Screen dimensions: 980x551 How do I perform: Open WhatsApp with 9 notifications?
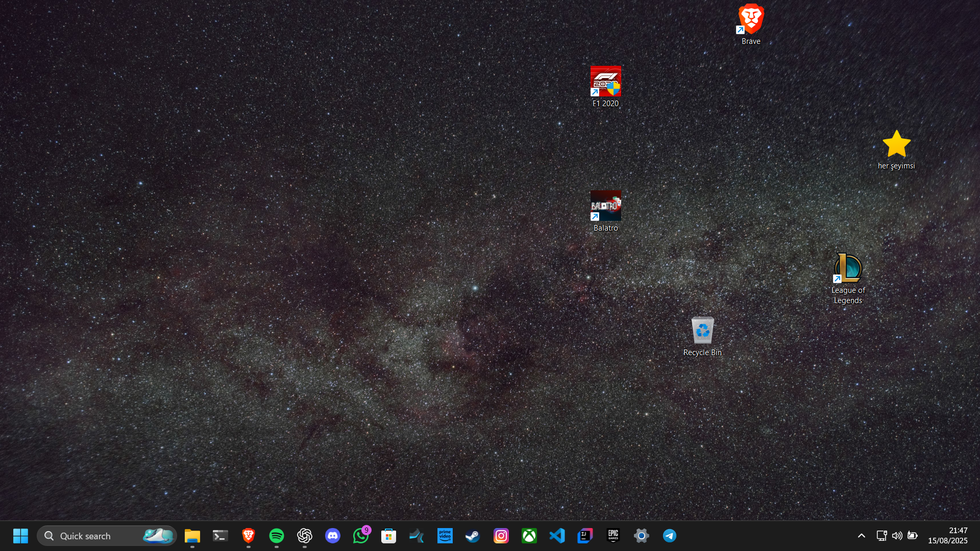[x=361, y=536]
